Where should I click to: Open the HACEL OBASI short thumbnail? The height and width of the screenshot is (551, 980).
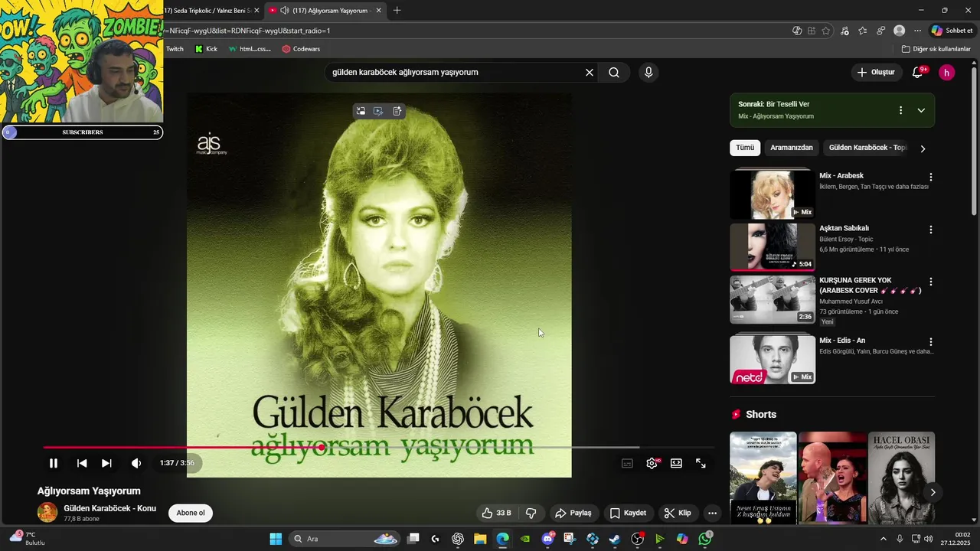click(x=901, y=478)
